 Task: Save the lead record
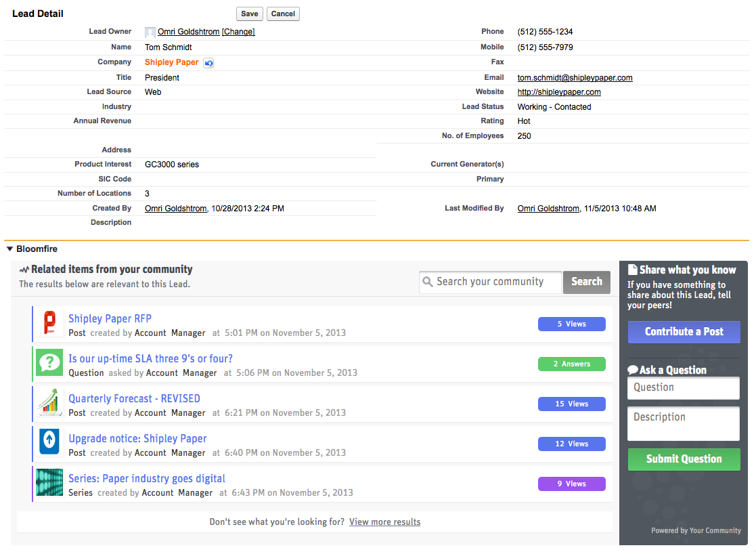click(249, 14)
